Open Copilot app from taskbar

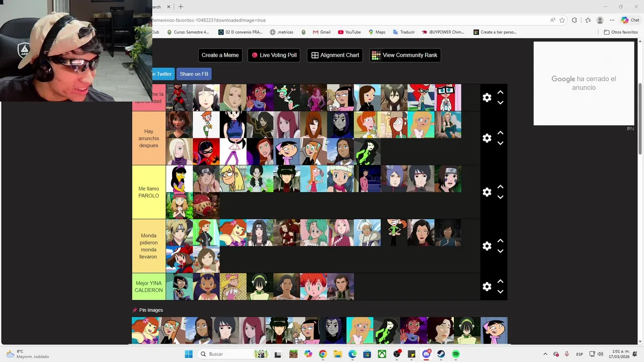click(308, 354)
